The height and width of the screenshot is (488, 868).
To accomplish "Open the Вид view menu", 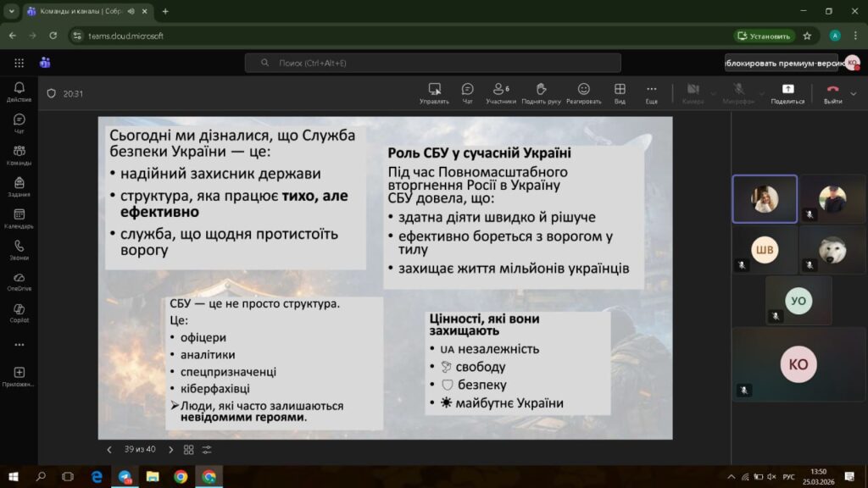I will (620, 92).
